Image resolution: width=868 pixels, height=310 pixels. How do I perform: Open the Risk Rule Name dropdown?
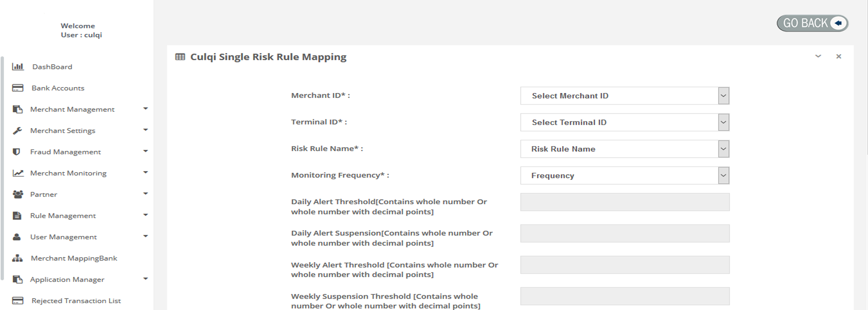(x=624, y=149)
